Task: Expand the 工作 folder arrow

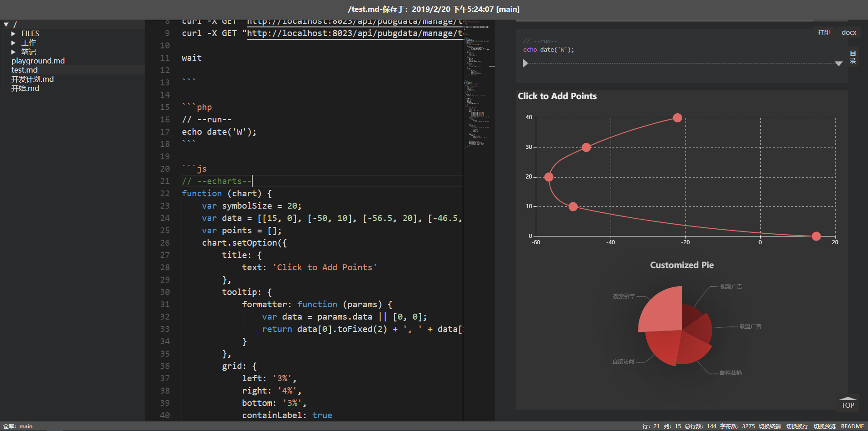Action: pos(13,43)
